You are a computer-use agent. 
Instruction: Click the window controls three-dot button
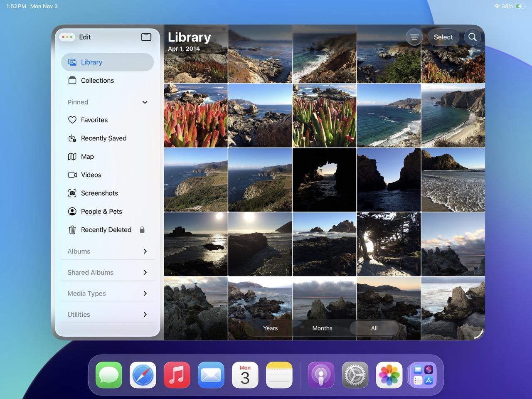pos(67,37)
